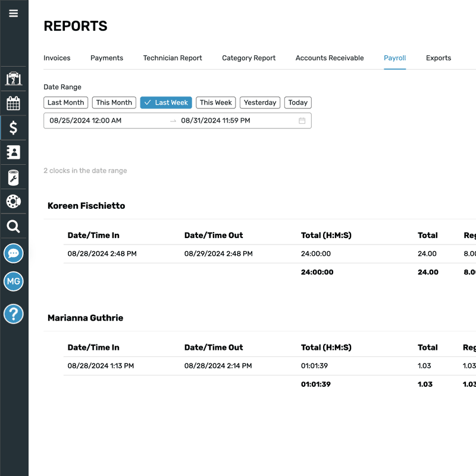Click Date/Time In header in Koreen's table

tap(93, 235)
